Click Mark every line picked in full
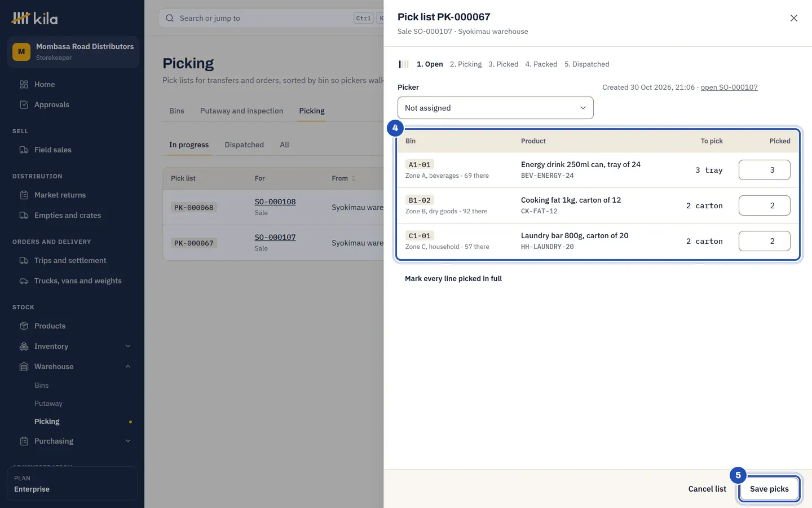This screenshot has height=508, width=812. [453, 278]
